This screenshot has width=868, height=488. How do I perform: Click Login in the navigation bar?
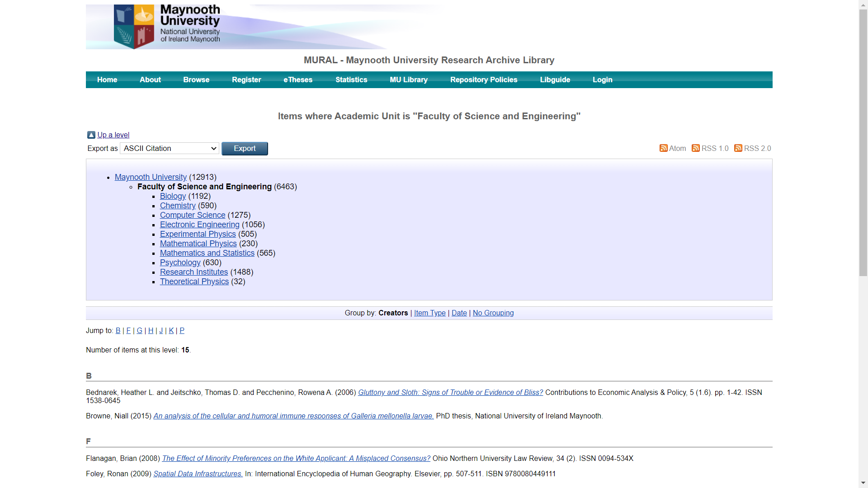[603, 80]
